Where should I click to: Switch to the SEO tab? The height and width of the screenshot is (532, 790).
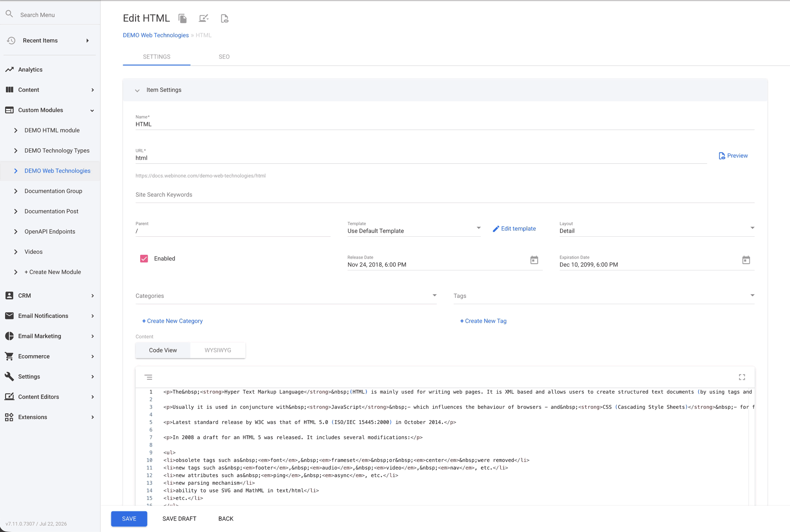click(x=224, y=57)
